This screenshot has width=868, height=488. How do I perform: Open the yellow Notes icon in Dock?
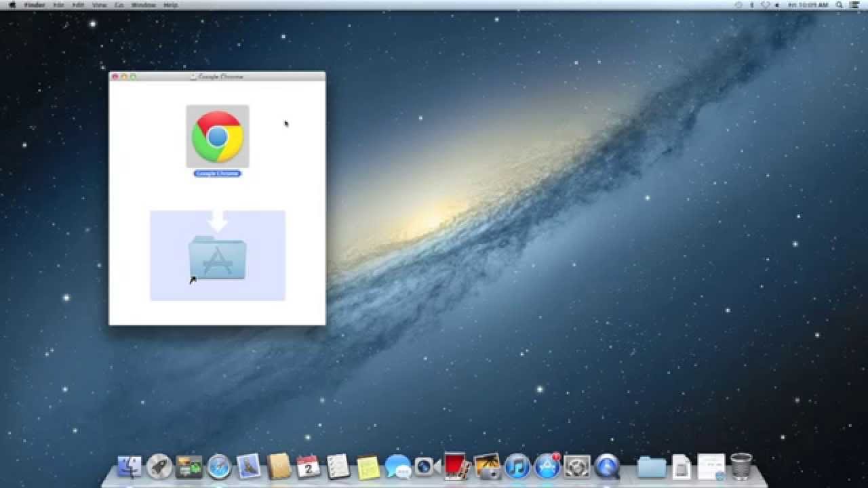coord(368,467)
